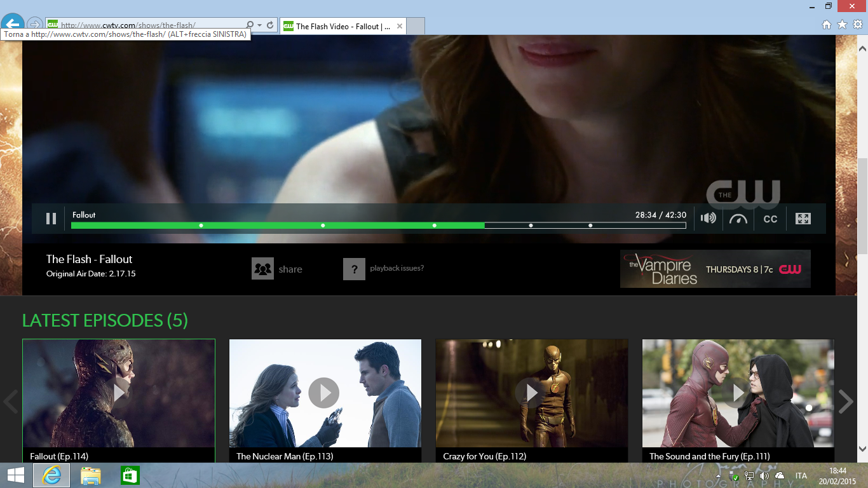This screenshot has height=488, width=868.
Task: Jump to fifth ad break marker
Action: 590,226
